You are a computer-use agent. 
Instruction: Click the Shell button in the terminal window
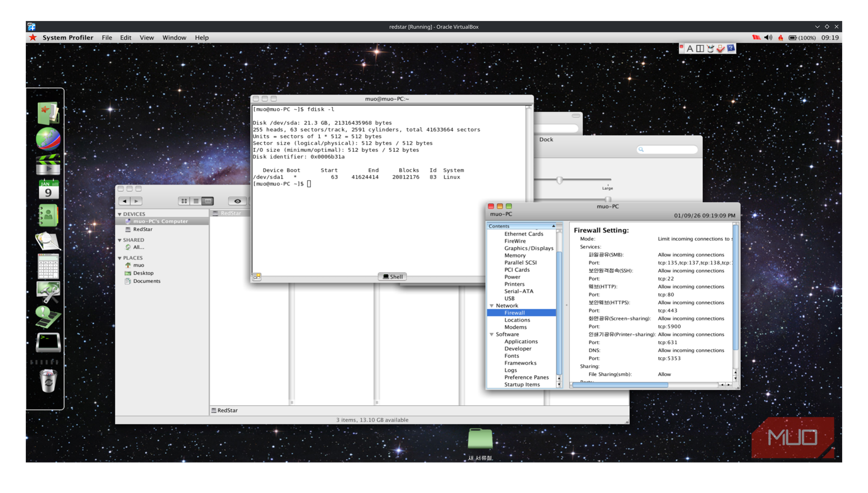(x=392, y=276)
